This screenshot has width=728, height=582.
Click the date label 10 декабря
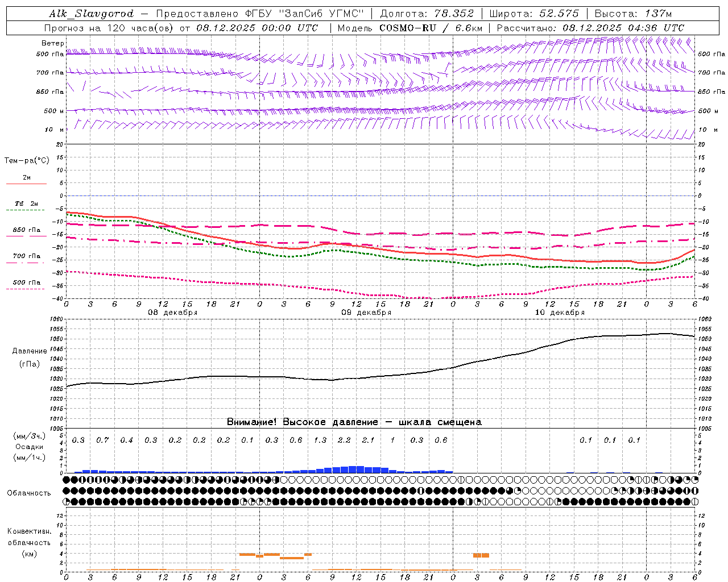click(x=560, y=313)
